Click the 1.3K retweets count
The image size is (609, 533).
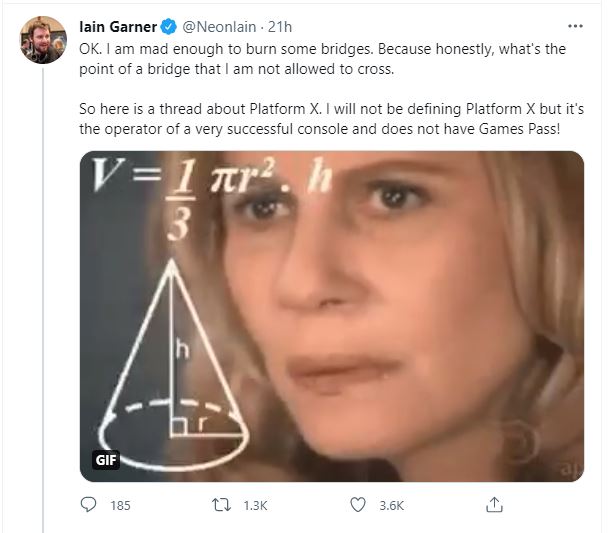pyautogui.click(x=255, y=506)
